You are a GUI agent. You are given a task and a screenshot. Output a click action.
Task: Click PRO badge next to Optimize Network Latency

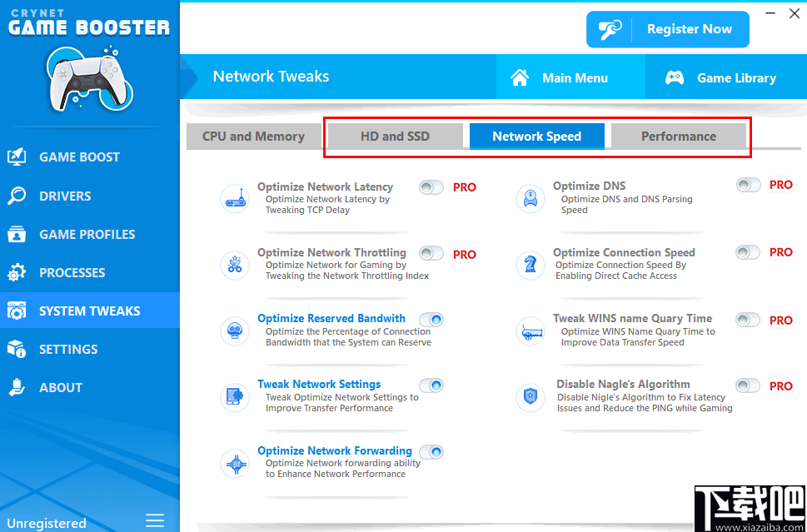465,188
